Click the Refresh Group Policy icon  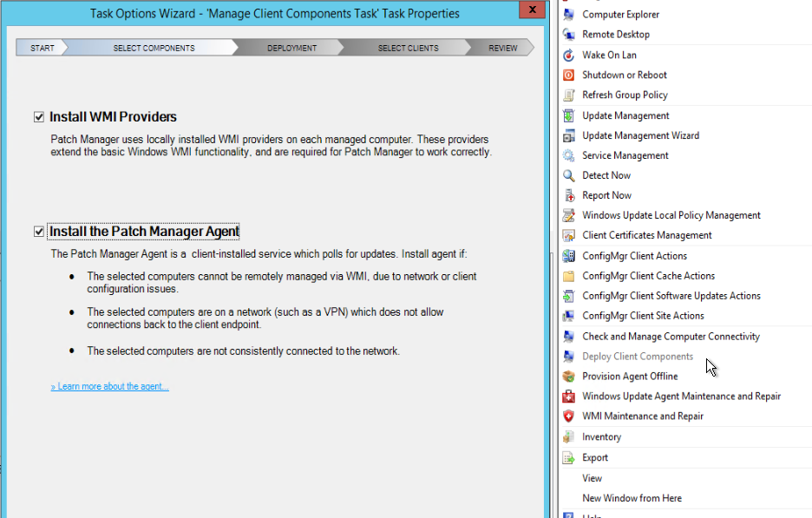[x=569, y=95]
